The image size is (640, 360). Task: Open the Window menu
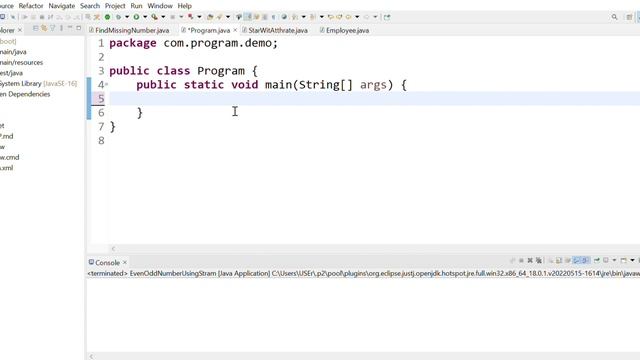(x=160, y=6)
